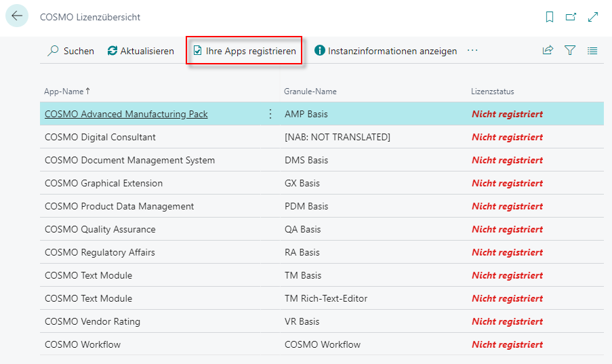
Task: Click the Suchen magnifier search action
Action: [x=70, y=51]
